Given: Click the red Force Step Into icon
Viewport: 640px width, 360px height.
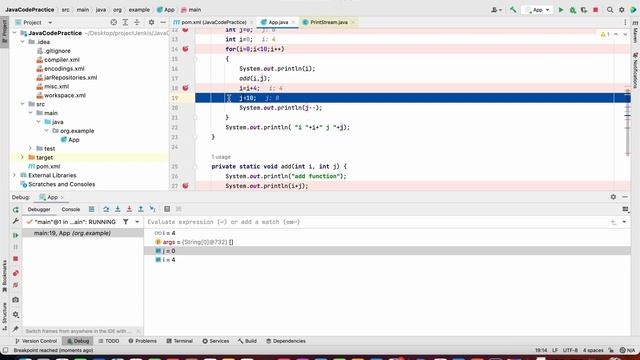Looking at the screenshot, I should point(129,209).
